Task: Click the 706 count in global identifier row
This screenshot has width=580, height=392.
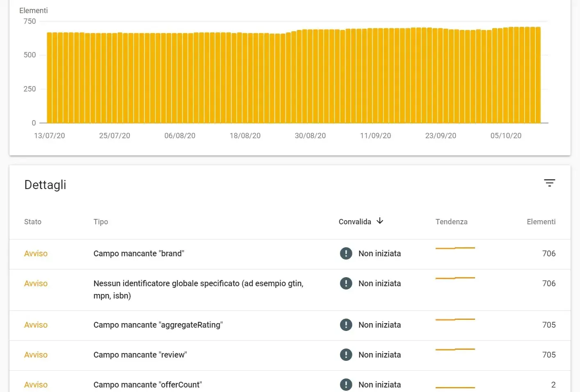Action: tap(549, 283)
